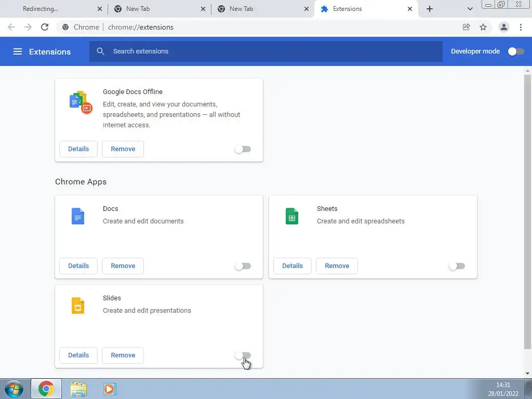The width and height of the screenshot is (532, 399).
Task: Click the search magnifier icon
Action: pos(100,51)
